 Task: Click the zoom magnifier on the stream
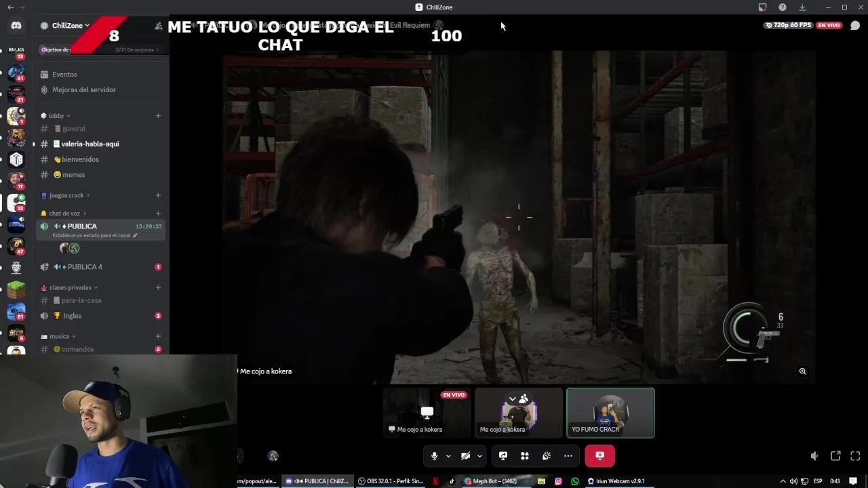point(802,371)
